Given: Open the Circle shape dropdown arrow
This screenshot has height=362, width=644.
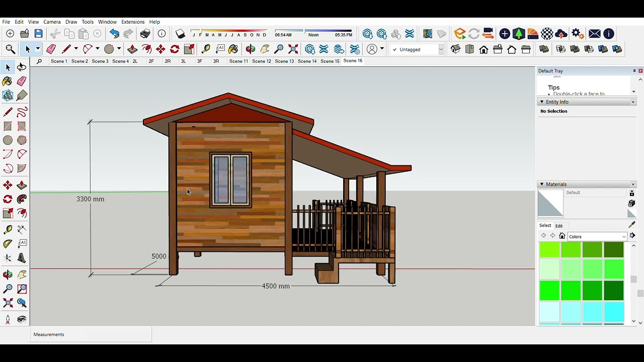Looking at the screenshot, I should click(x=119, y=49).
